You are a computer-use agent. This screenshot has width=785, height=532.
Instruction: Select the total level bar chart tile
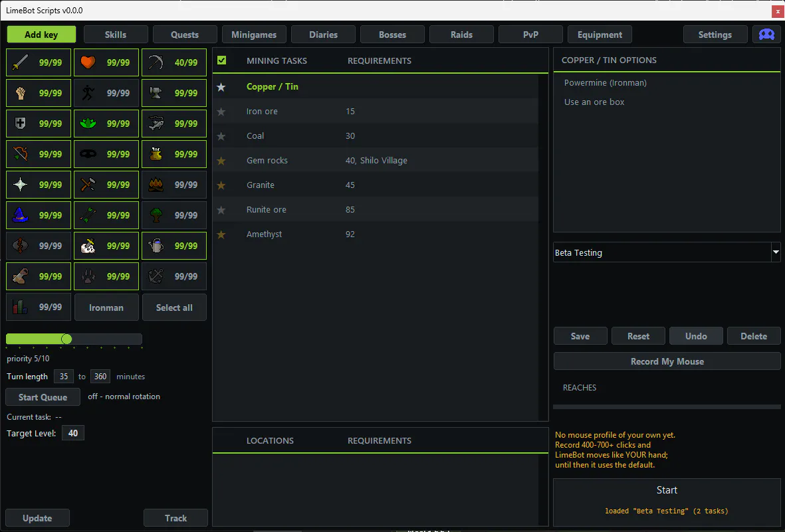[x=39, y=307]
